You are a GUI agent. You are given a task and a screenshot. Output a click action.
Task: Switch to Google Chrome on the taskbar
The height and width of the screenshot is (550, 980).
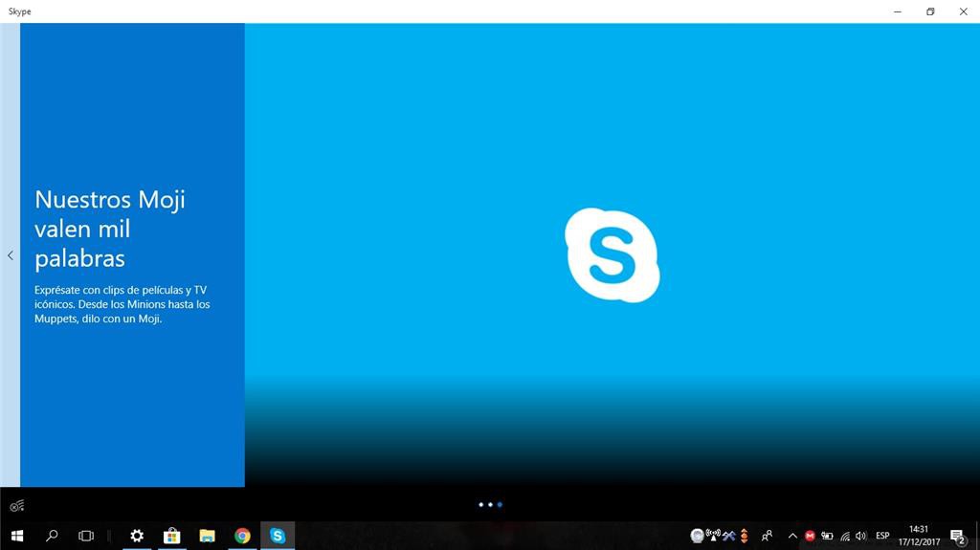tap(242, 536)
